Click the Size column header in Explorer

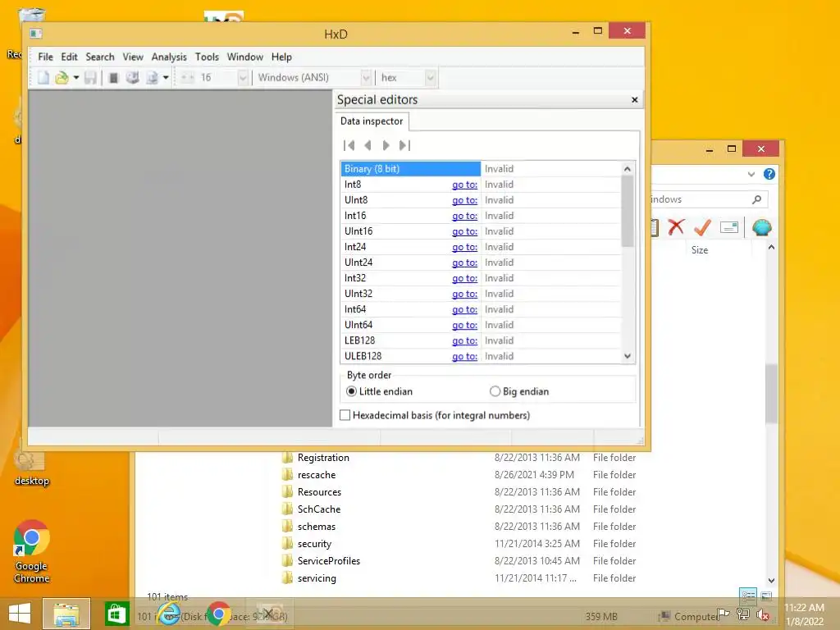coord(699,250)
